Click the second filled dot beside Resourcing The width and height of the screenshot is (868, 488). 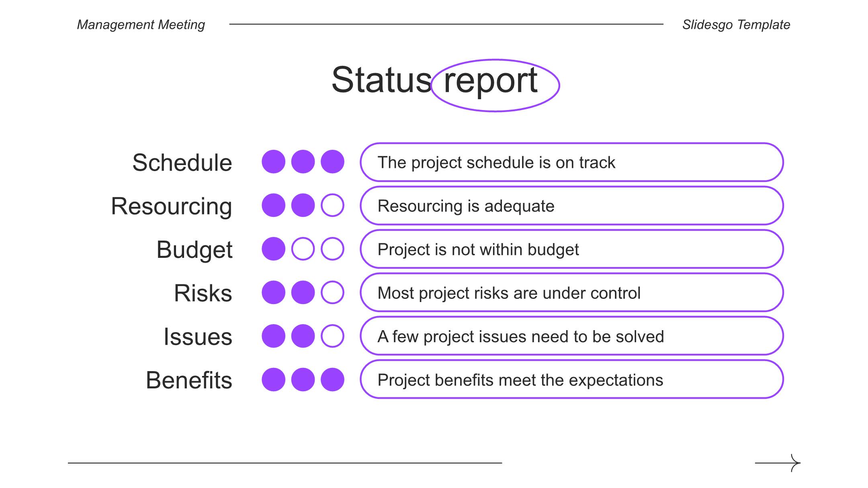pos(303,205)
